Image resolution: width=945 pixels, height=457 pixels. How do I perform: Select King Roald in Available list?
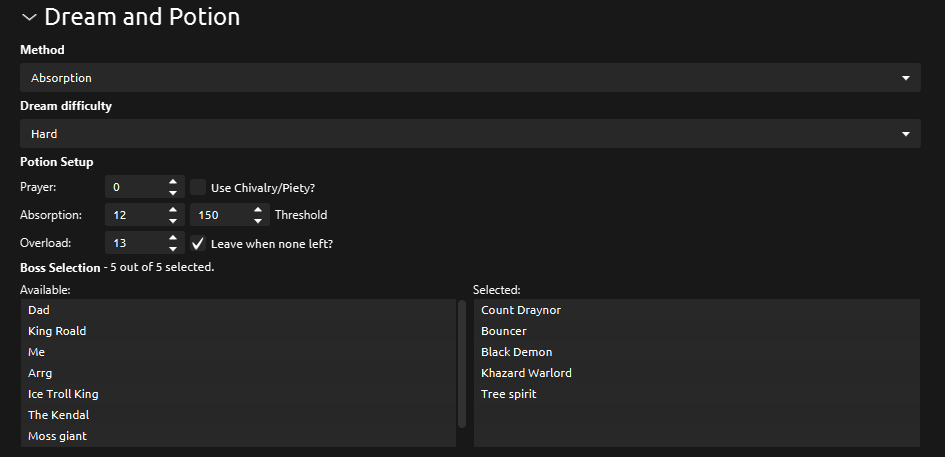58,331
